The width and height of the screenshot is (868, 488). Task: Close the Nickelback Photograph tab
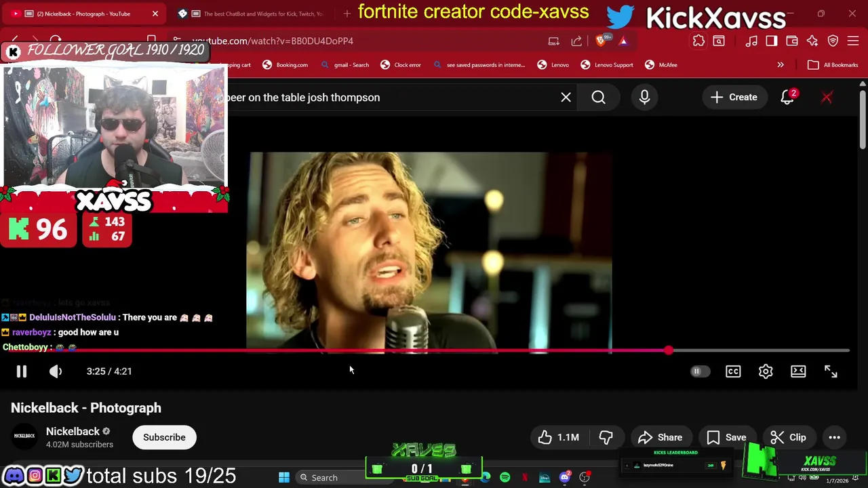(155, 14)
